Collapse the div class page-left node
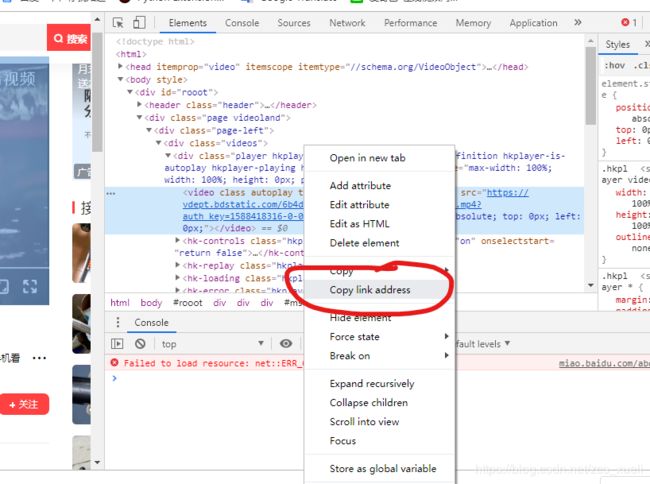Viewport: 650px width, 484px height. tap(149, 130)
